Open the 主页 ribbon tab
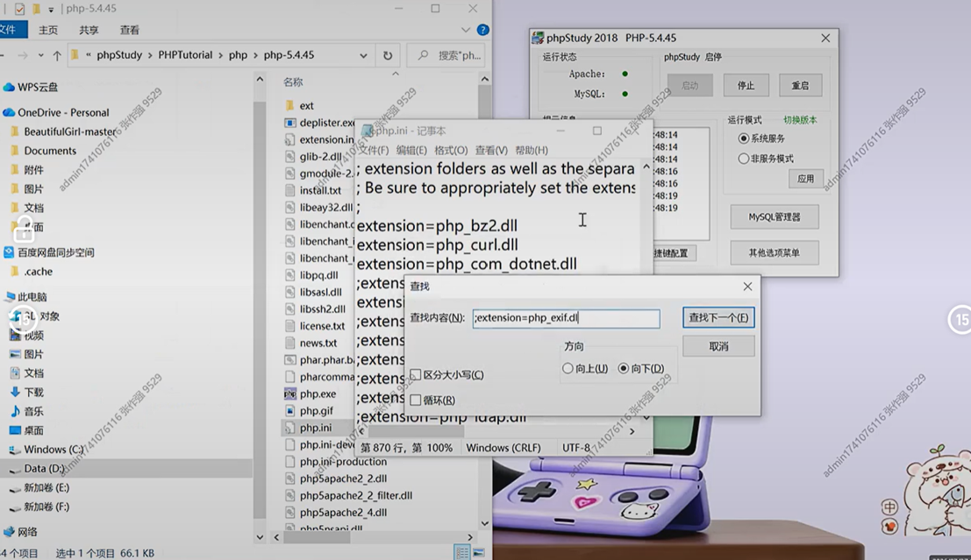Viewport: 971px width, 560px height. pyautogui.click(x=48, y=30)
